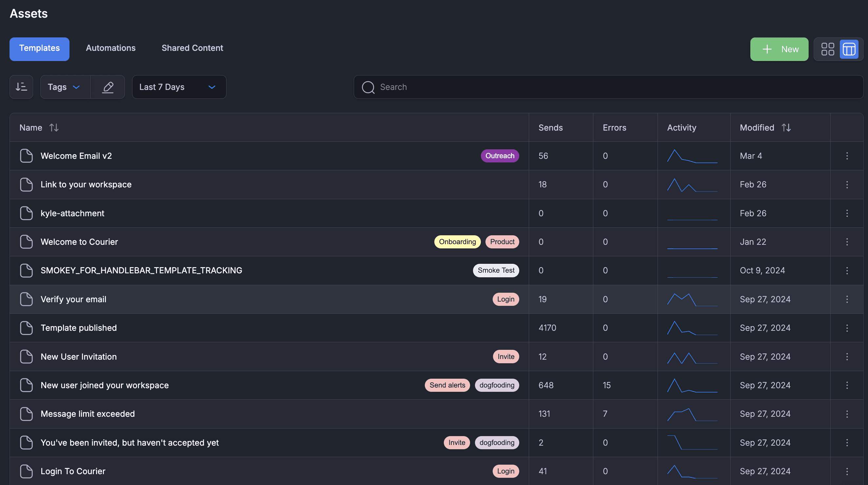Expand the Last 7 Days date range
This screenshot has width=868, height=485.
tap(179, 87)
